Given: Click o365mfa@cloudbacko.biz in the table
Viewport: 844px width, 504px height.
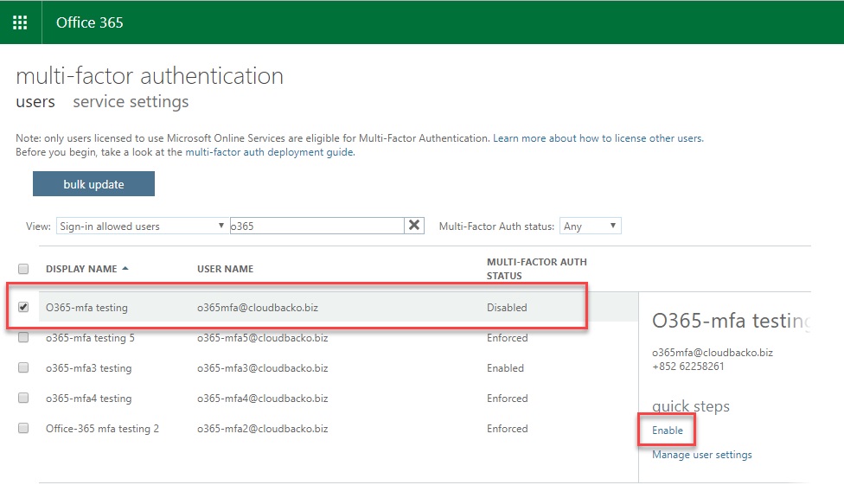Looking at the screenshot, I should [x=258, y=308].
